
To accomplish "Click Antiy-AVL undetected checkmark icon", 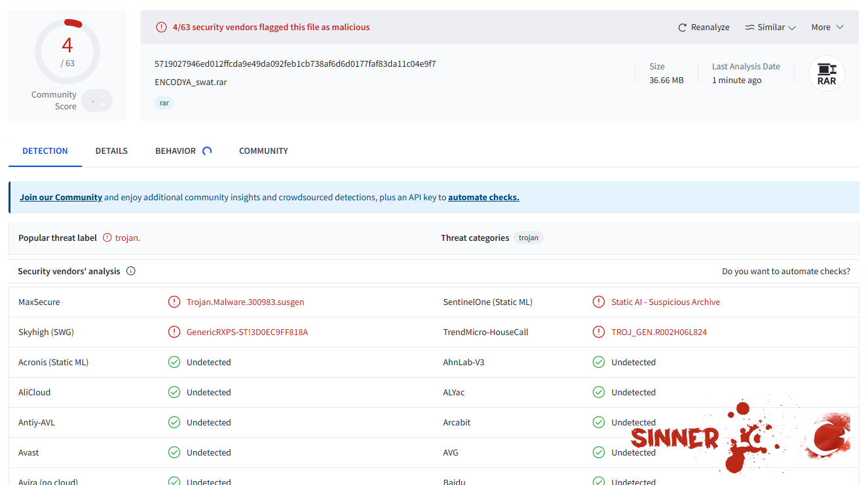I will [x=174, y=423].
